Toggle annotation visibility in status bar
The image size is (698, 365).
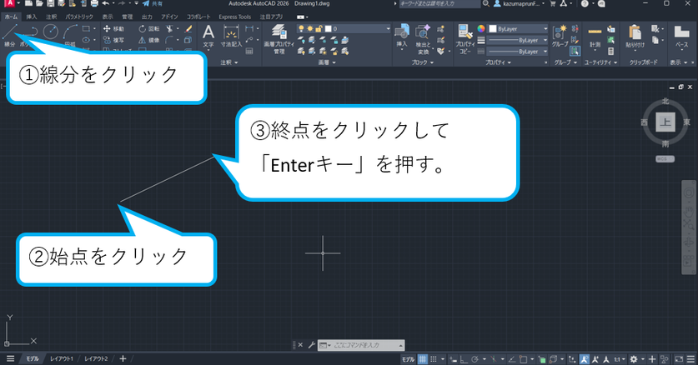click(x=584, y=359)
